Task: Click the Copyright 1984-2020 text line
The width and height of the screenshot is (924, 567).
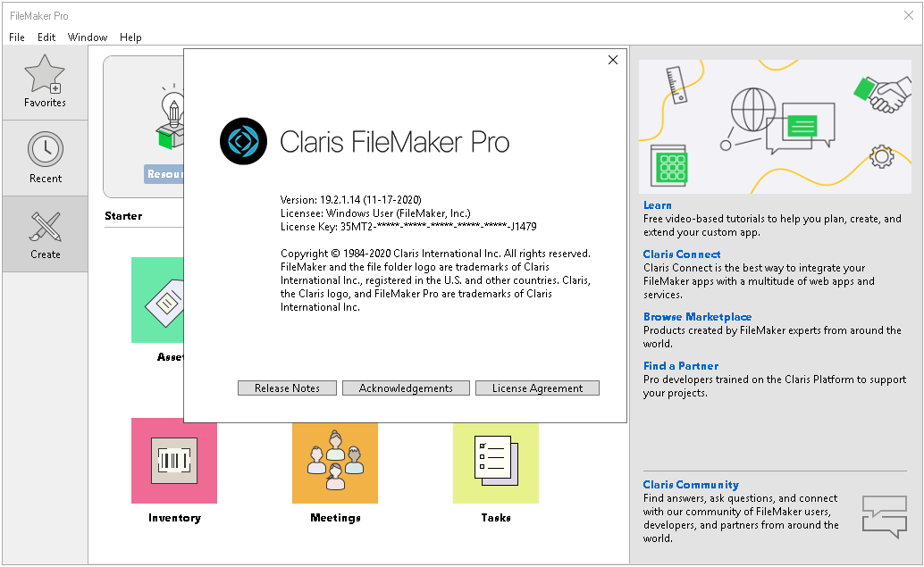Action: coord(435,254)
